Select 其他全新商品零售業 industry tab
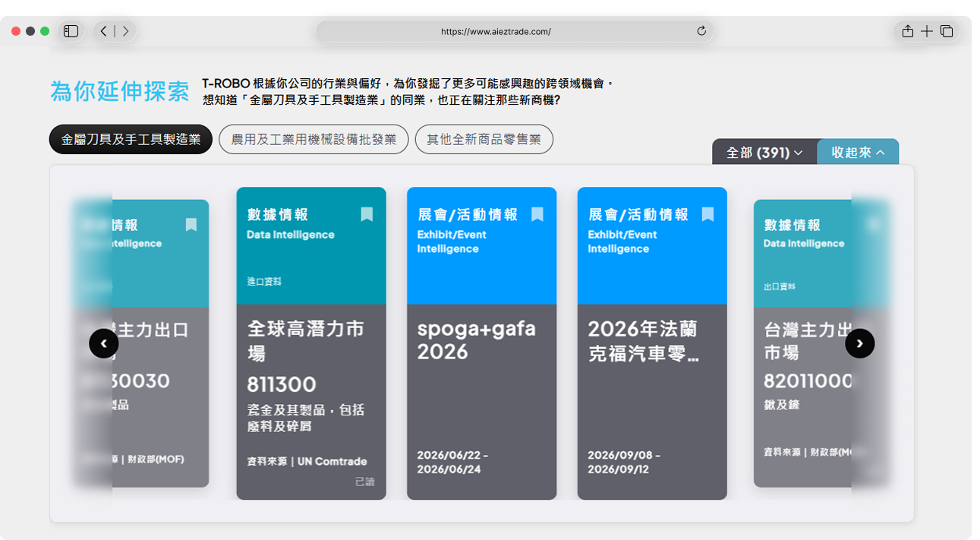The height and width of the screenshot is (540, 980). click(484, 140)
